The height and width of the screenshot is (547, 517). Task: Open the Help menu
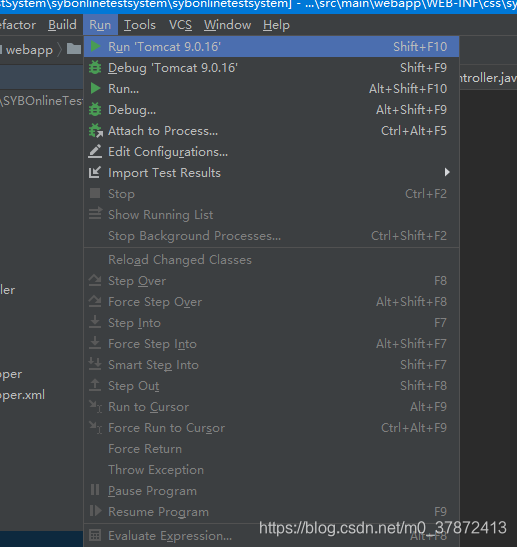pyautogui.click(x=276, y=25)
